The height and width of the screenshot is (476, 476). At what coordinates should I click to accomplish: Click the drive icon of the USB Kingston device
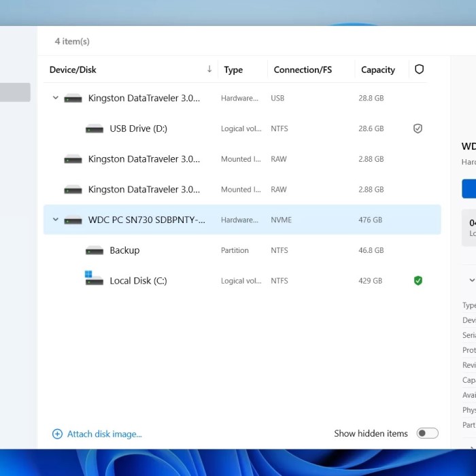pyautogui.click(x=73, y=98)
